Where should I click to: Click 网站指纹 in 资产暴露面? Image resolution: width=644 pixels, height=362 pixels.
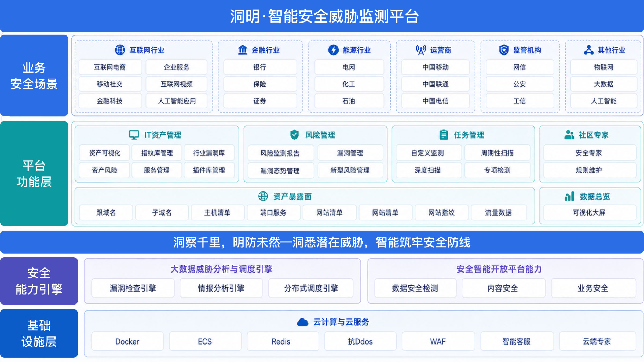click(442, 212)
